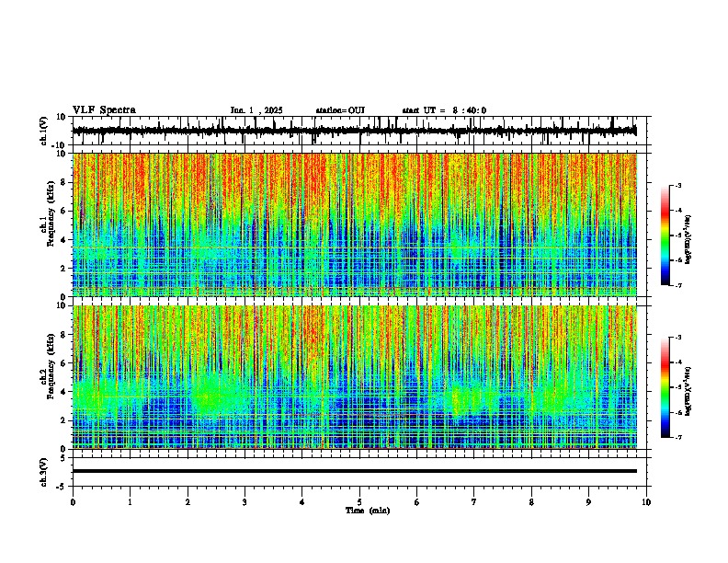The height and width of the screenshot is (563, 728).
Task: Click the ch.1 PSD color scale bar
Action: click(665, 236)
